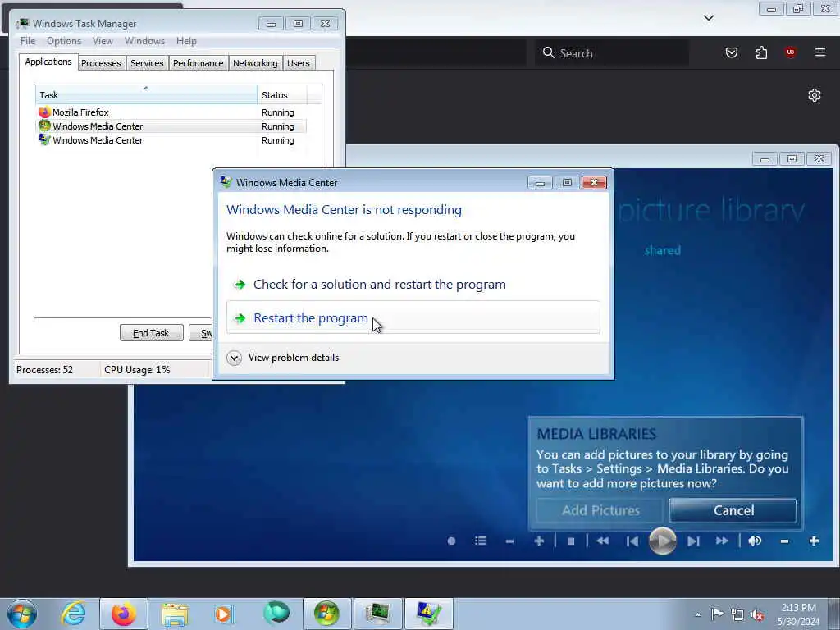Click the green round app icon on taskbar
Viewport: 840px width, 630px height.
coord(276,613)
